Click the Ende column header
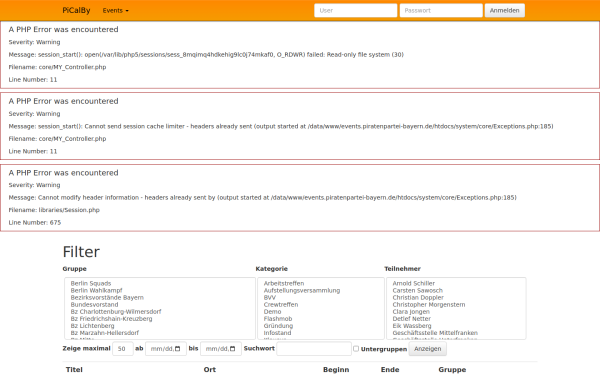600x375 pixels. coord(390,370)
